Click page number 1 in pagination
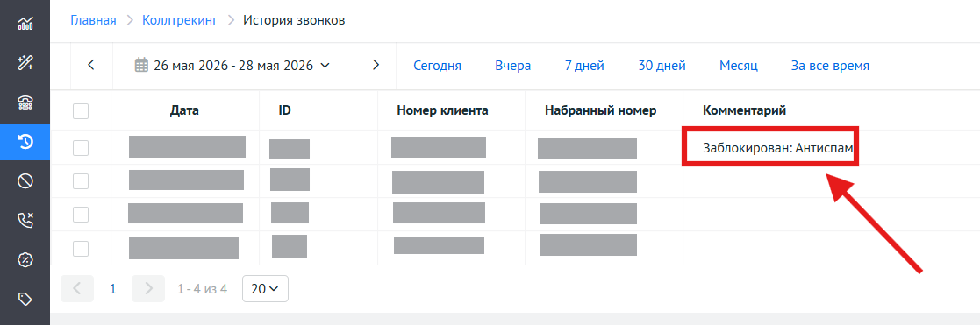Image resolution: width=980 pixels, height=325 pixels. (x=113, y=289)
